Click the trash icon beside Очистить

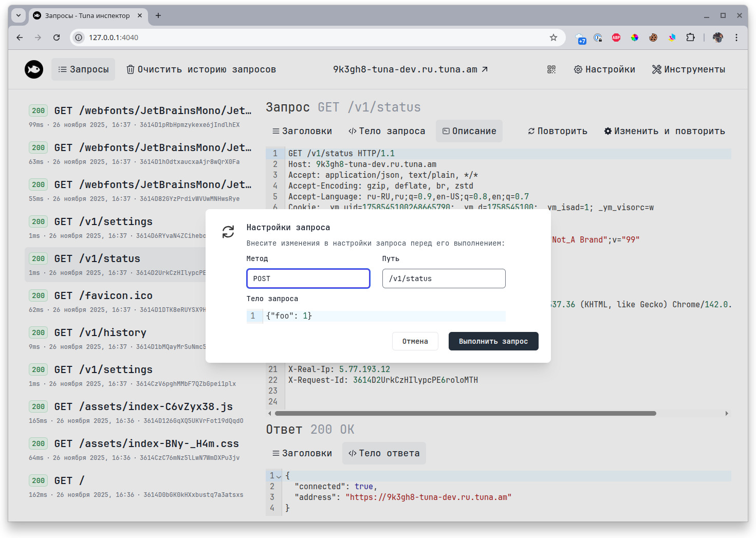click(x=131, y=69)
